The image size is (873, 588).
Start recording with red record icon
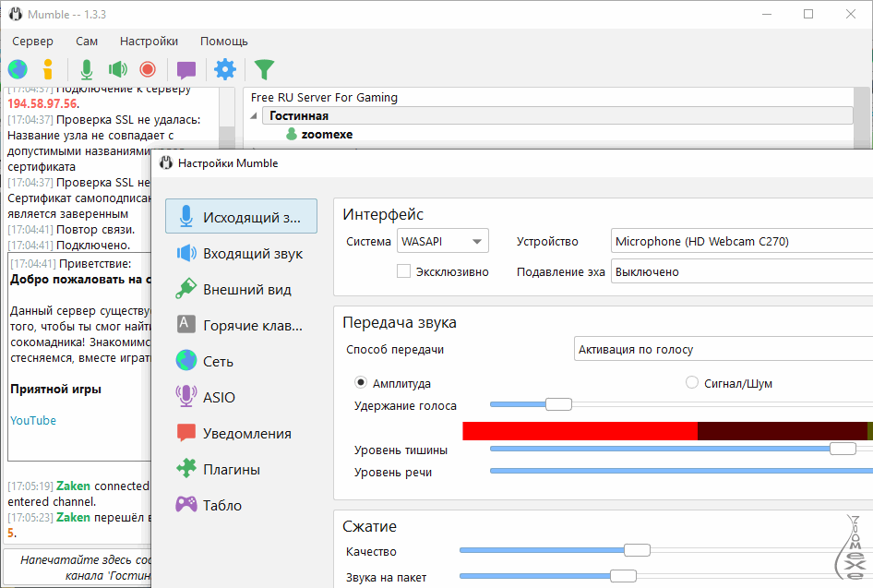148,69
